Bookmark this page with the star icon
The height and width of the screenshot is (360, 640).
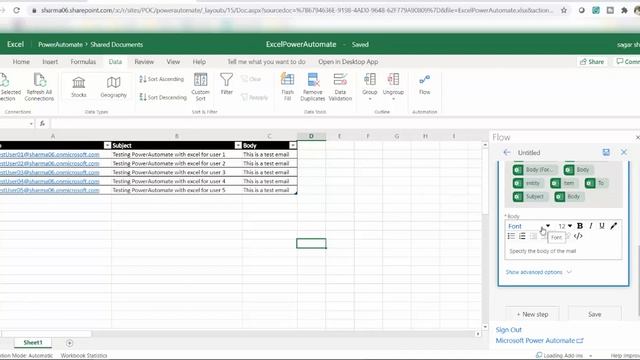click(564, 10)
